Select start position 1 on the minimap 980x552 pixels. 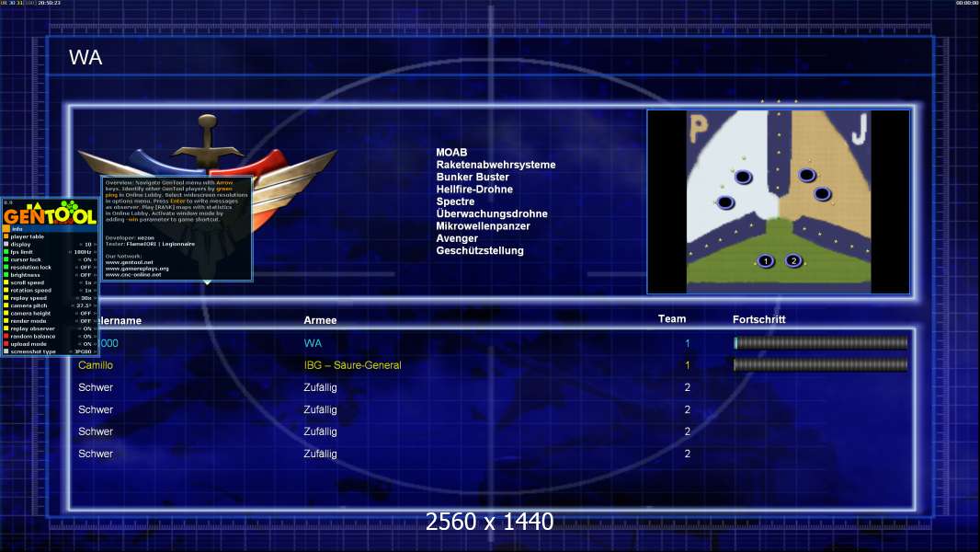point(766,260)
